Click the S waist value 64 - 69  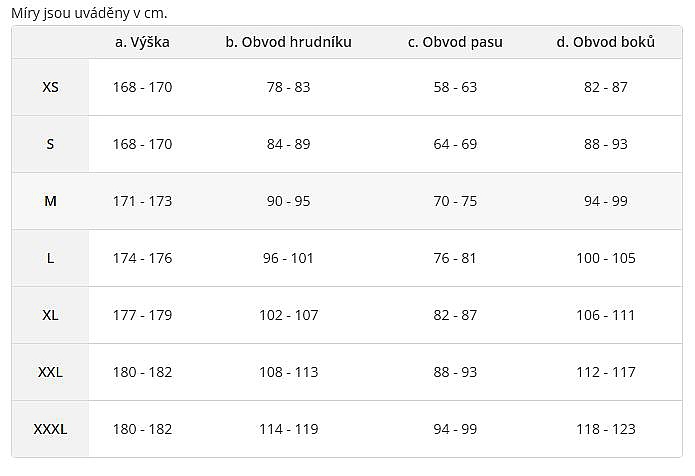(455, 144)
